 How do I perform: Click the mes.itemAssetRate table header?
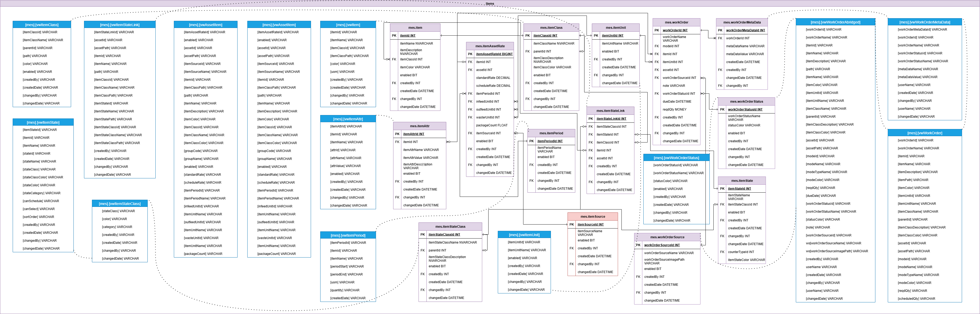pos(490,46)
